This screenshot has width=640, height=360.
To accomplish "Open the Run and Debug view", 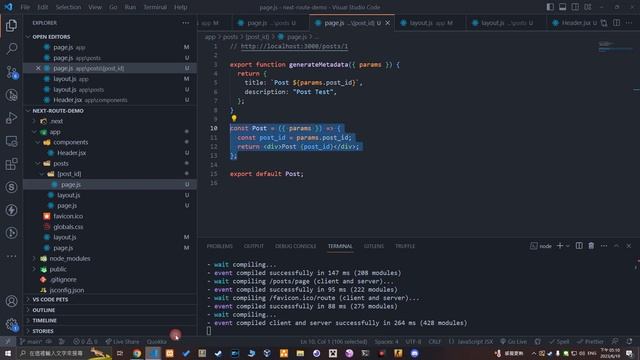I will [x=11, y=118].
